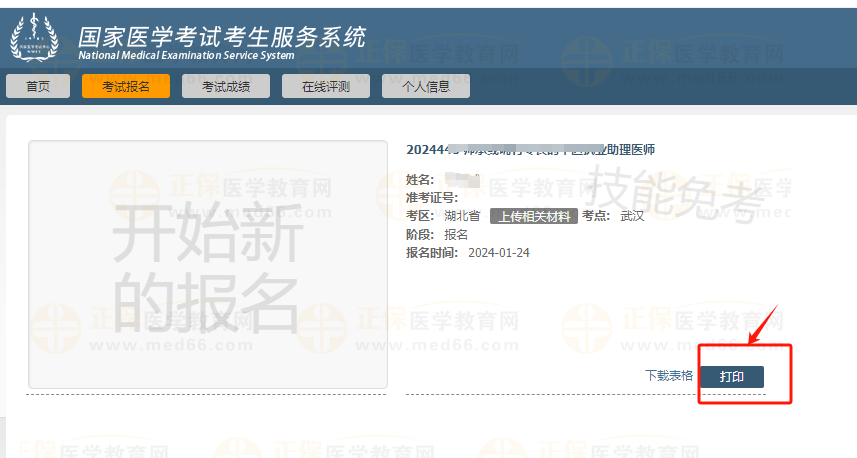857x458 pixels.
Task: Open the 个人信息 tab
Action: pyautogui.click(x=426, y=87)
